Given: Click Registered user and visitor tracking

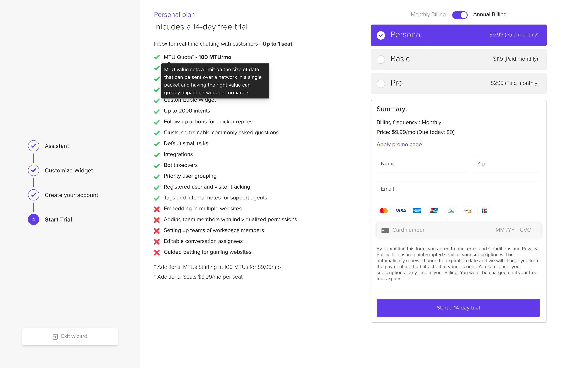Looking at the screenshot, I should 207,187.
